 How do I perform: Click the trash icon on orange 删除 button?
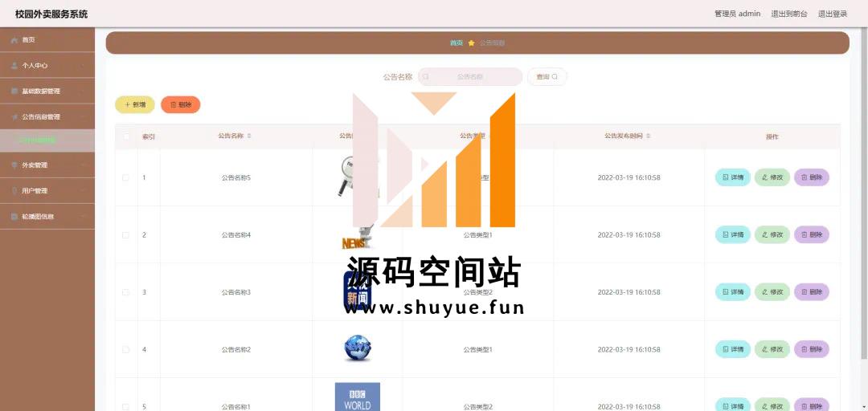(174, 104)
